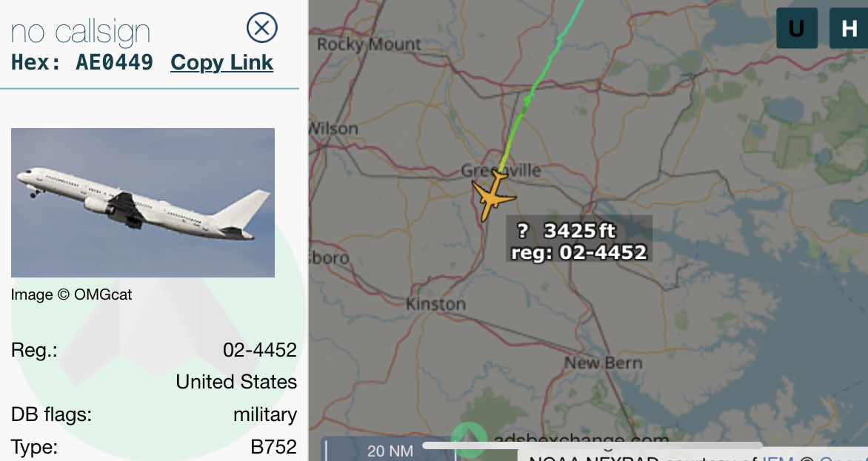
Task: Click the 'no callsign' title
Action: 80,32
